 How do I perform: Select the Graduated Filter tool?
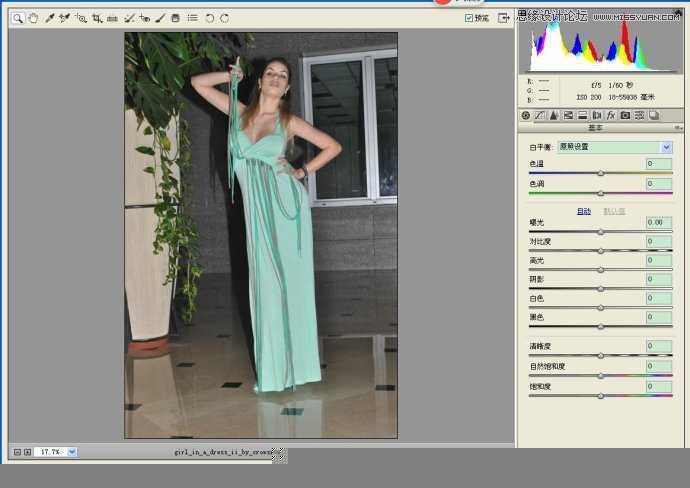pos(176,18)
